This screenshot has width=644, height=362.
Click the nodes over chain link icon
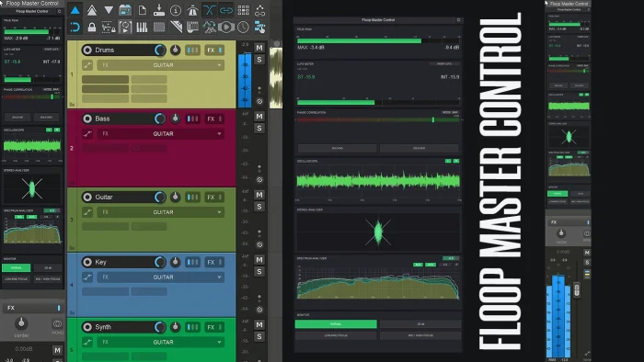click(260, 10)
